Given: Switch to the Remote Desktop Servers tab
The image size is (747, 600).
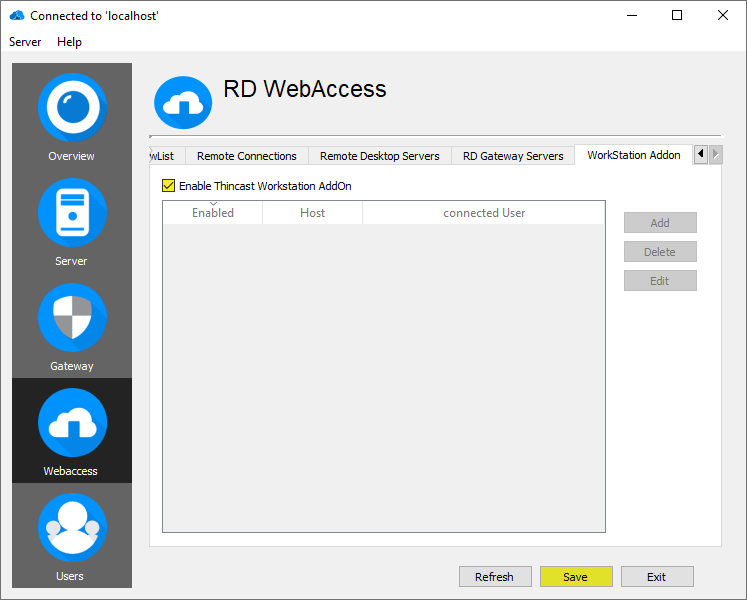Looking at the screenshot, I should [x=380, y=156].
